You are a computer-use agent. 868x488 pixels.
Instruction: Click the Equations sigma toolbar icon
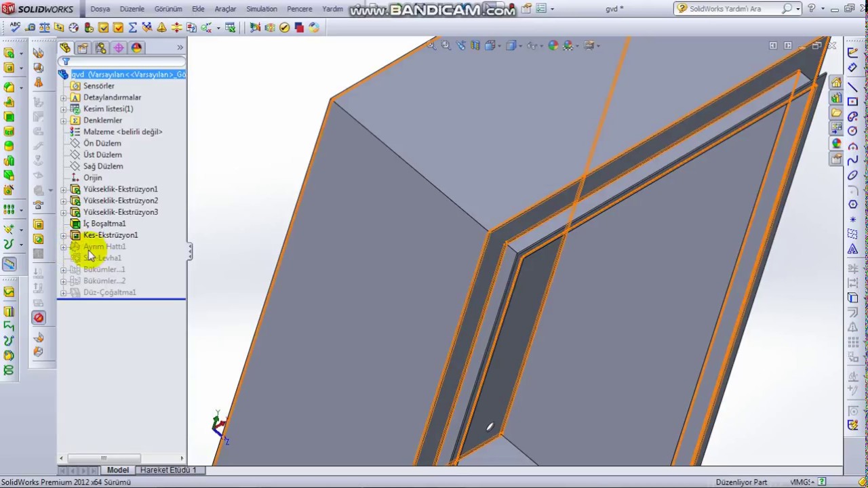(x=133, y=28)
